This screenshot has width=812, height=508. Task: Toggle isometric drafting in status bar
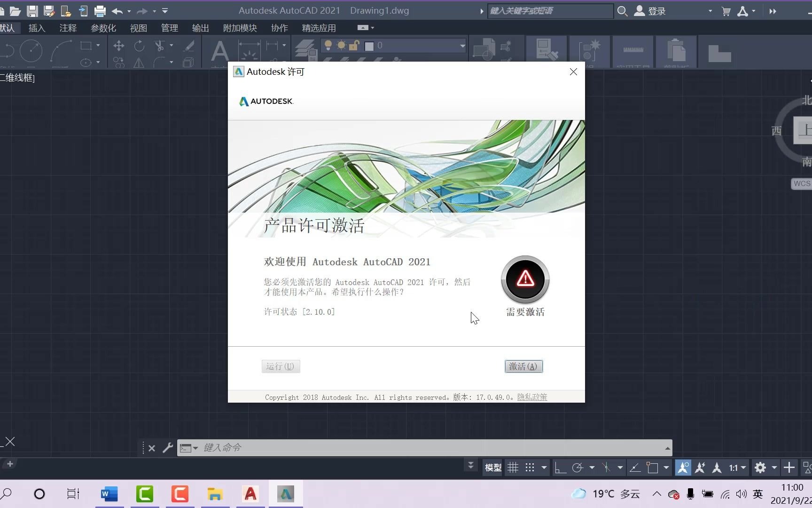[606, 468]
